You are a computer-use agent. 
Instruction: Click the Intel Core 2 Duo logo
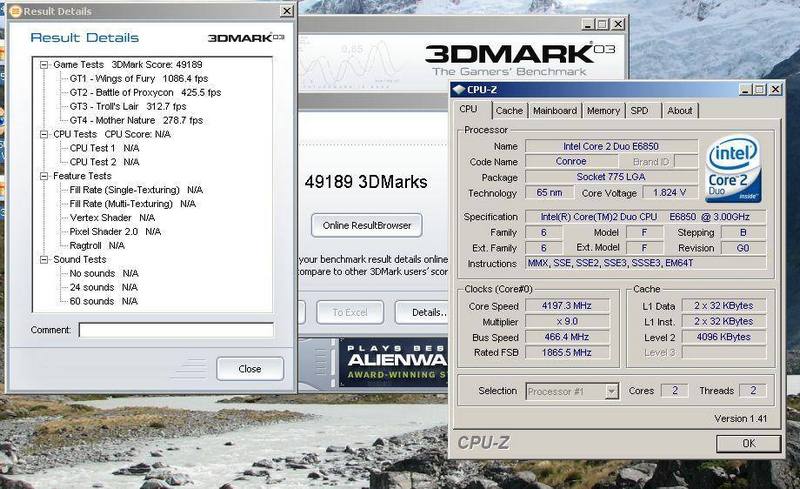pyautogui.click(x=733, y=168)
